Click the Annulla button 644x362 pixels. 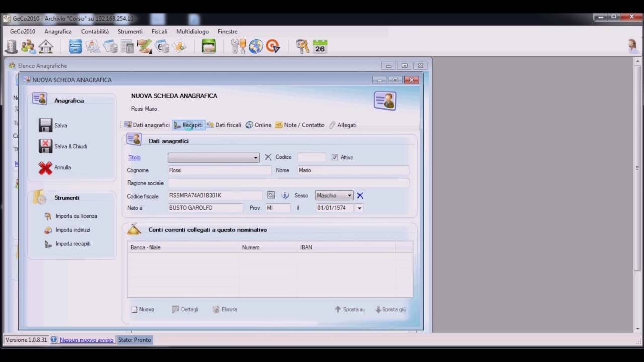[x=55, y=167]
